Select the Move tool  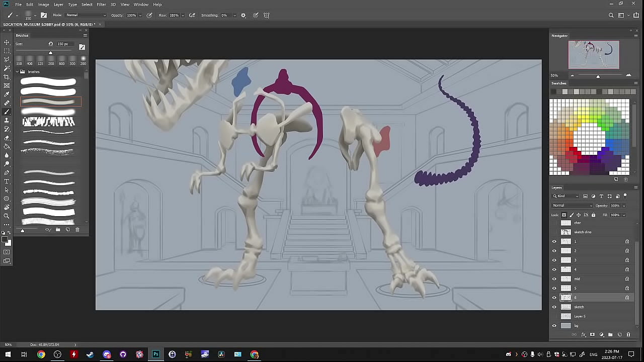[7, 42]
